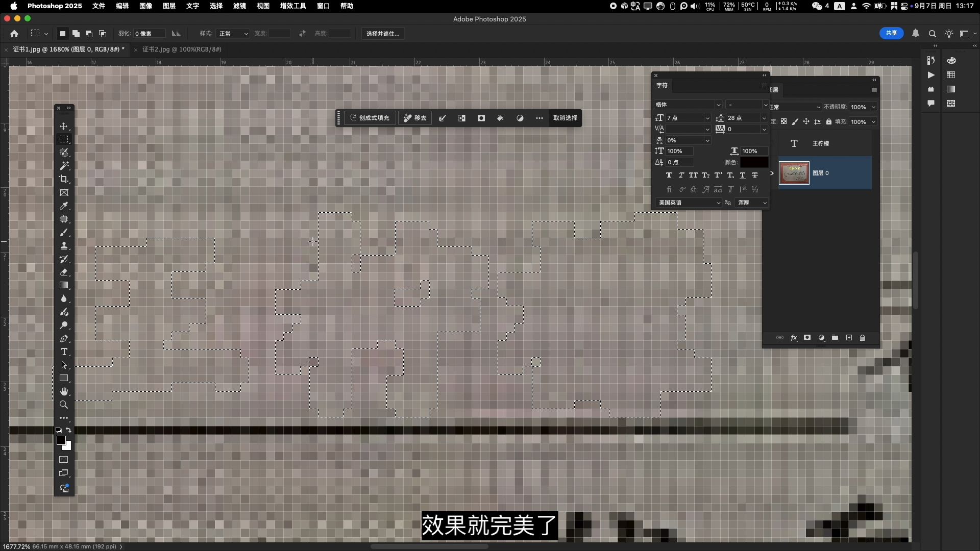Select the Magic Wand tool
The width and height of the screenshot is (980, 551).
pyautogui.click(x=64, y=166)
